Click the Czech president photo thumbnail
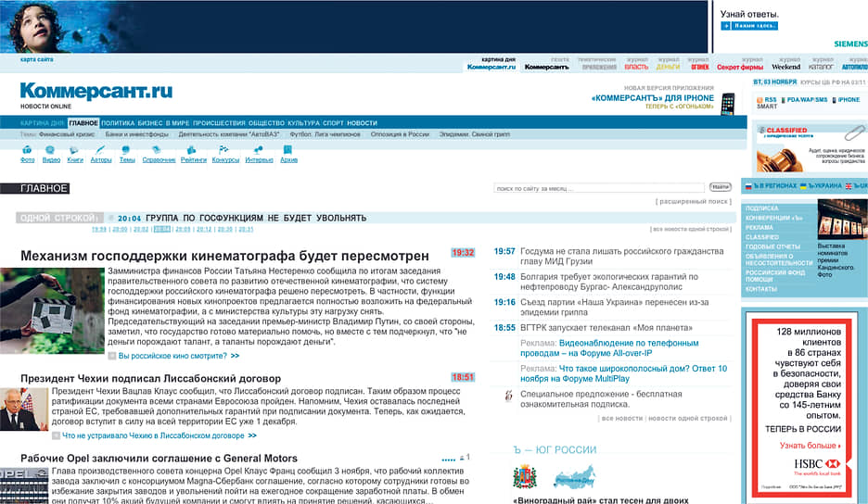Image resolution: width=868 pixels, height=504 pixels. tap(24, 409)
